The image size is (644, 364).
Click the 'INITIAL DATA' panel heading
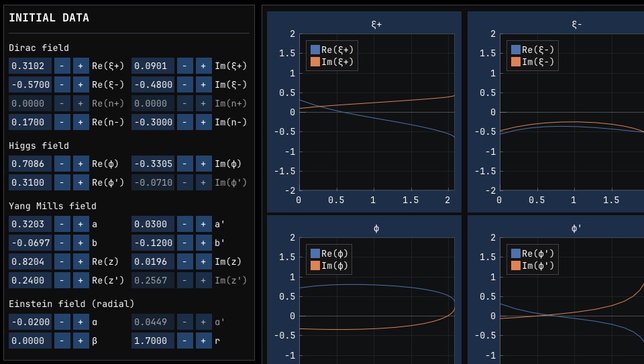pyautogui.click(x=49, y=17)
